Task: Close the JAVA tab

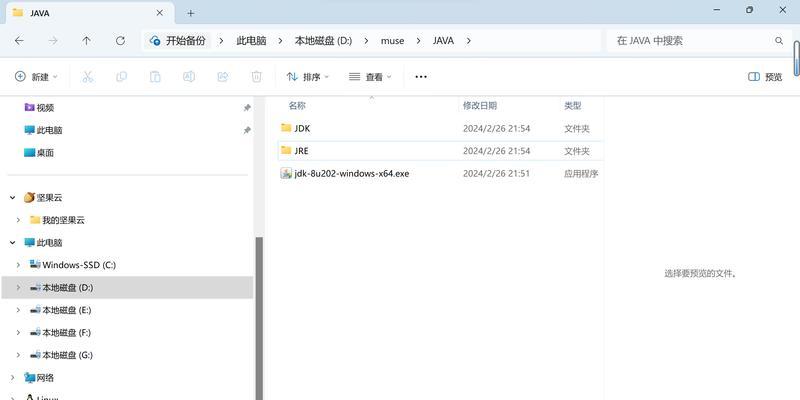Action: tap(160, 13)
